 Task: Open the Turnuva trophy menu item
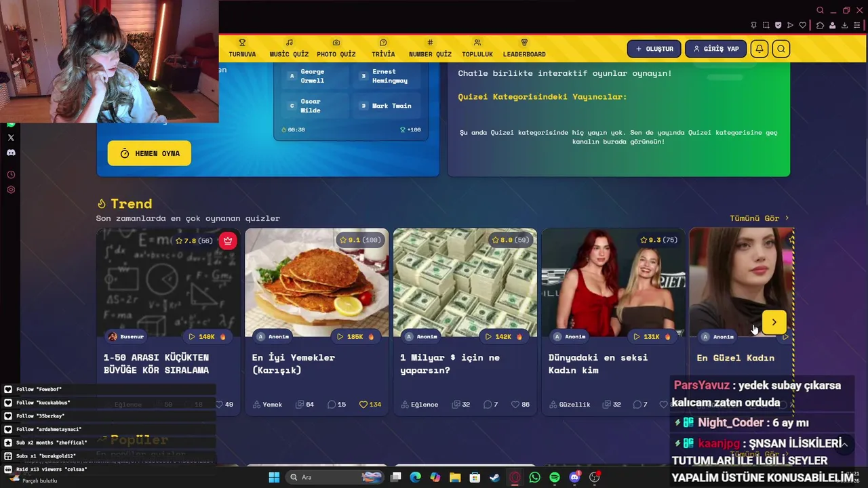coord(242,48)
